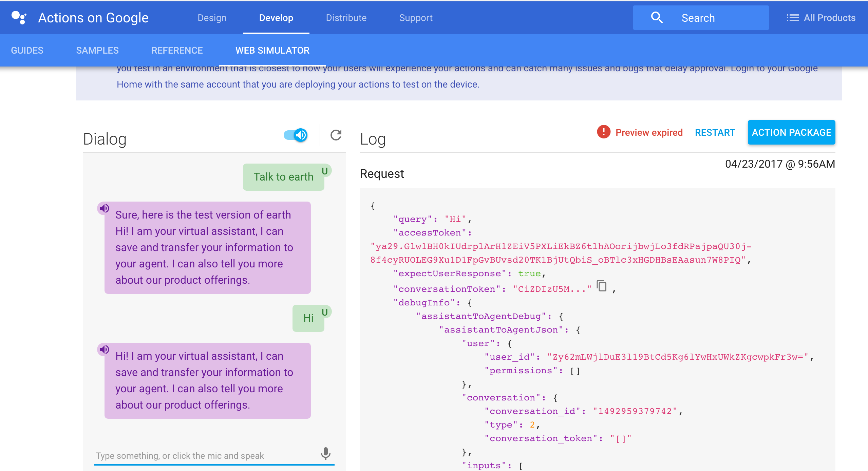Open the All Products list icon
The height and width of the screenshot is (471, 868).
(793, 18)
